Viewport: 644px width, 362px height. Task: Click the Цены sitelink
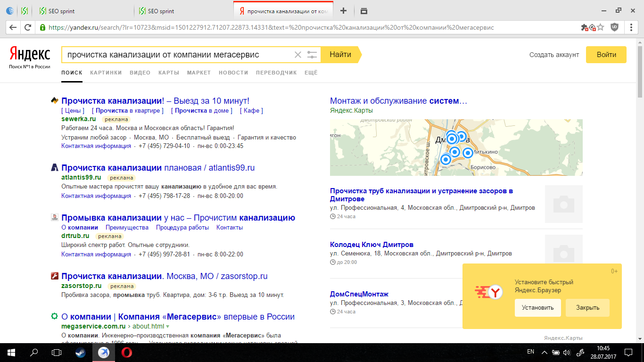(73, 110)
